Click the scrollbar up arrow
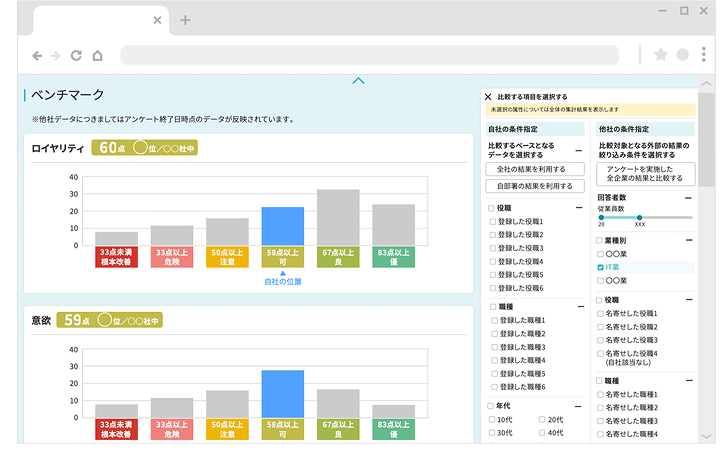 706,84
